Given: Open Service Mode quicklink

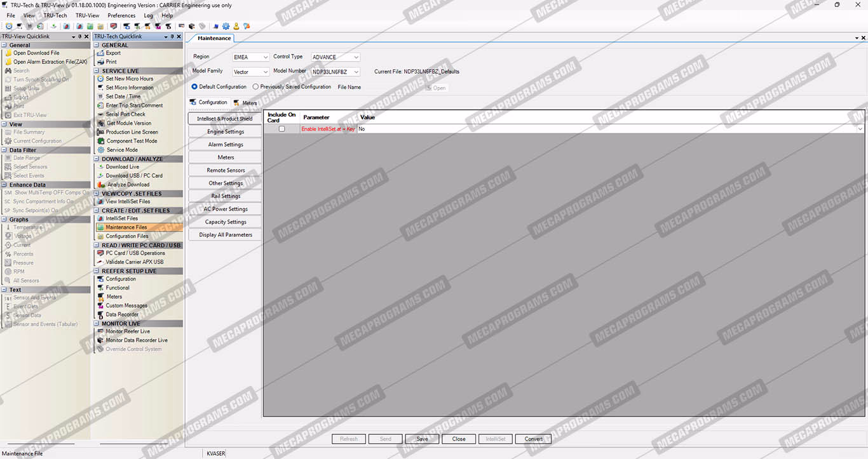Looking at the screenshot, I should click(x=122, y=150).
